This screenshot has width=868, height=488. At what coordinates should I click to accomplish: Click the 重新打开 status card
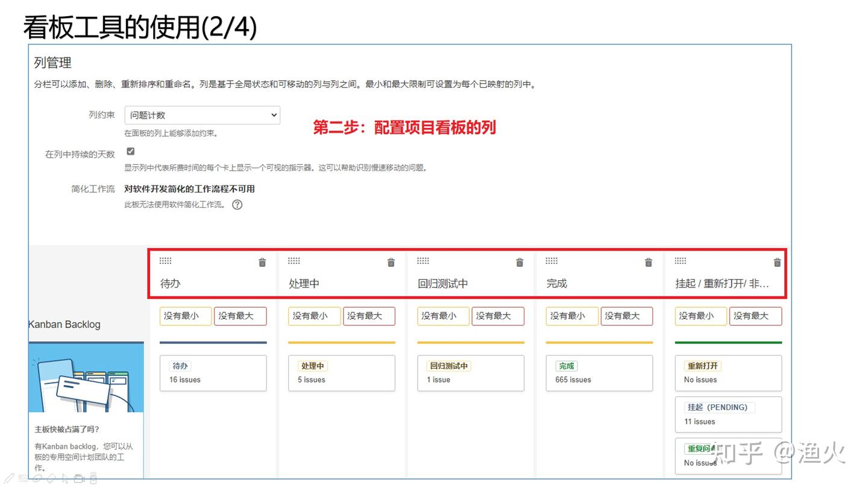728,373
